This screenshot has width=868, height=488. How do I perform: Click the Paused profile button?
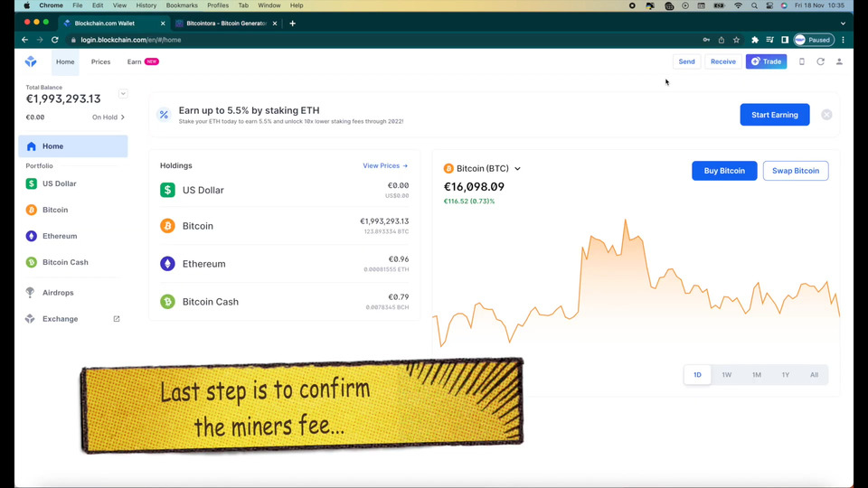tap(814, 40)
